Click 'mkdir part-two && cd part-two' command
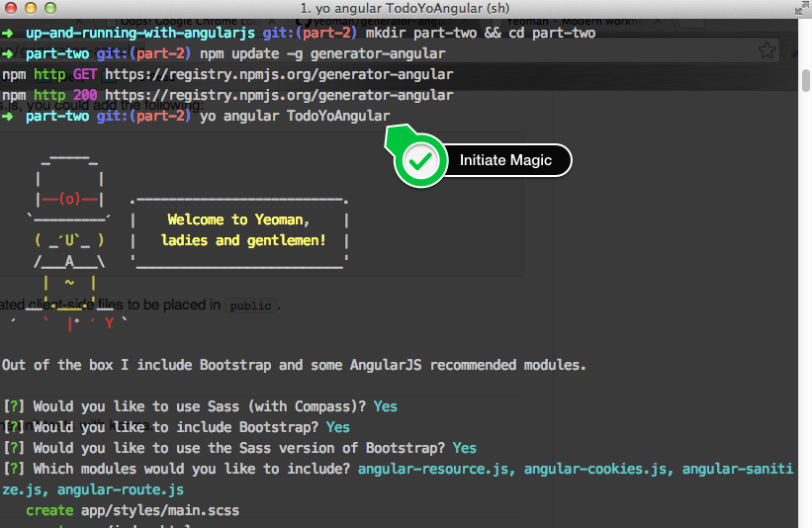Screen dimensions: 812x528 (481, 34)
